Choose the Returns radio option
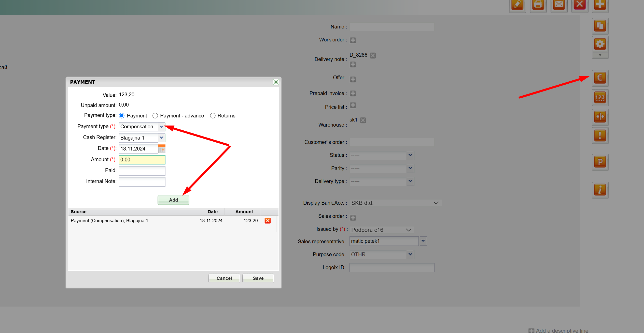The image size is (644, 333). pyautogui.click(x=213, y=116)
